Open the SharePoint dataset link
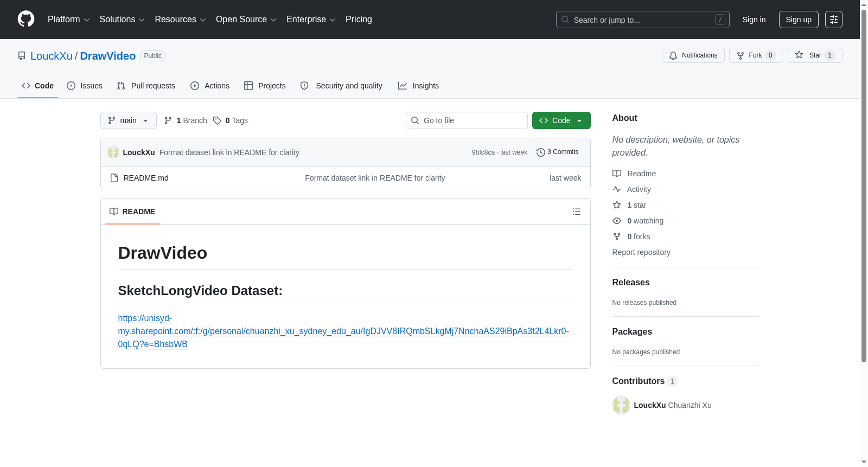 [343, 331]
